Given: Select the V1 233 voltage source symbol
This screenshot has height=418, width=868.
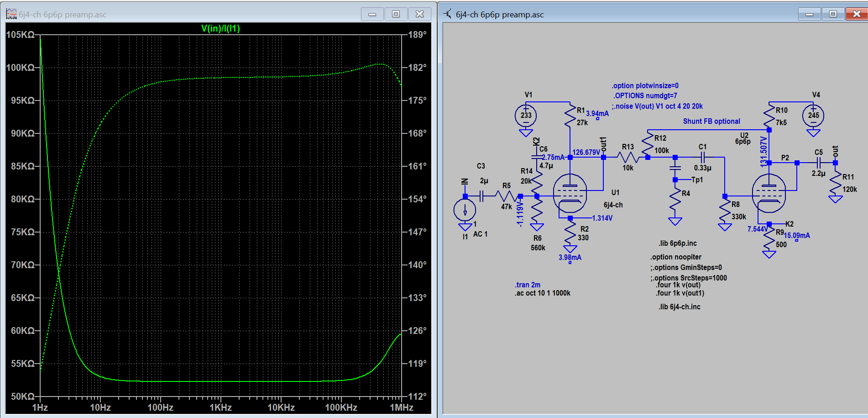Looking at the screenshot, I should click(526, 116).
